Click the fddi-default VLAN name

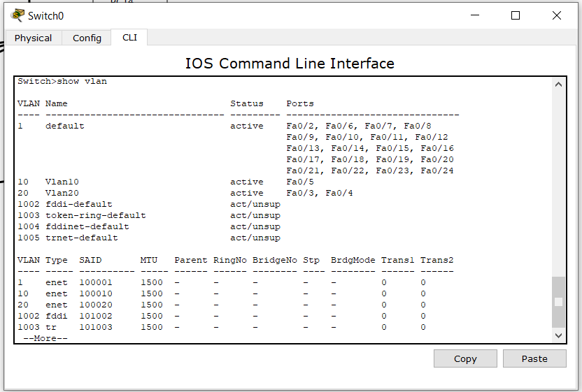pyautogui.click(x=78, y=204)
